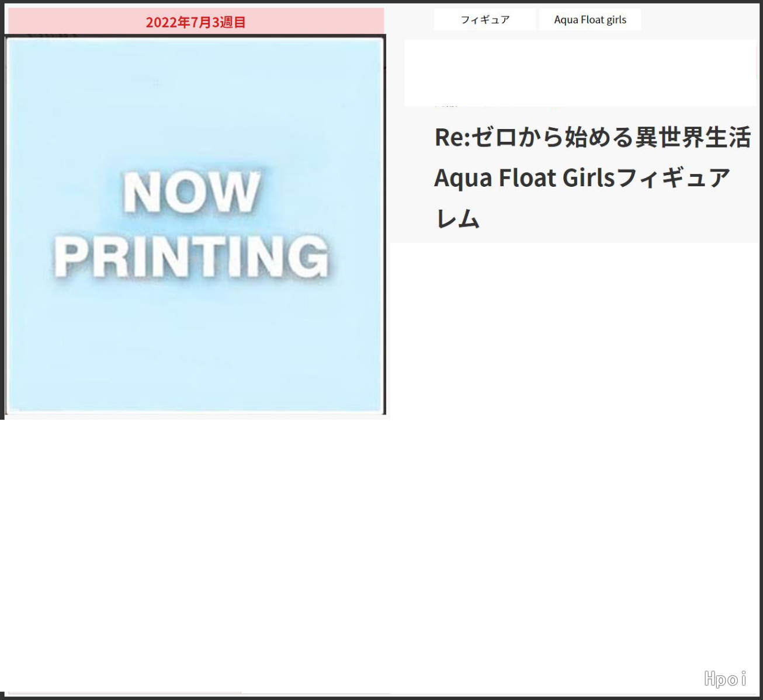Click the レム character name in title
The image size is (763, 700).
(x=457, y=219)
